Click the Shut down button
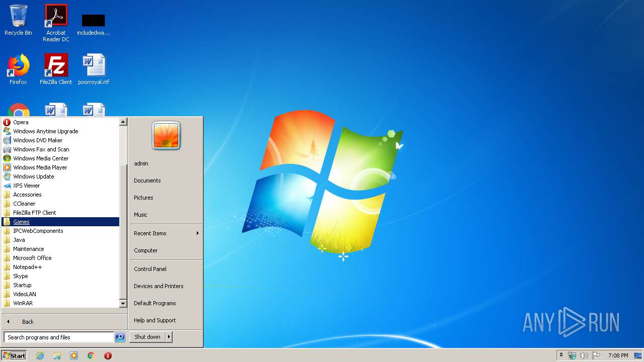This screenshot has height=362, width=644. click(147, 337)
